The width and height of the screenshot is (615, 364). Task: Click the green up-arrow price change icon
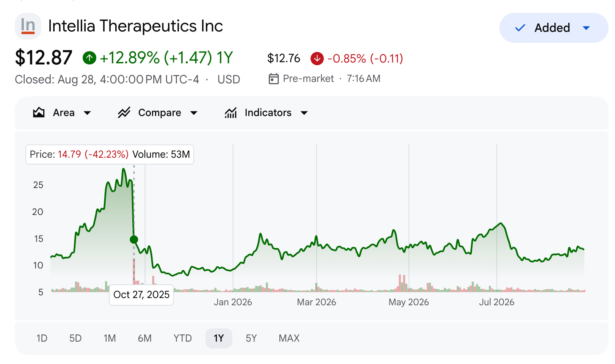89,58
